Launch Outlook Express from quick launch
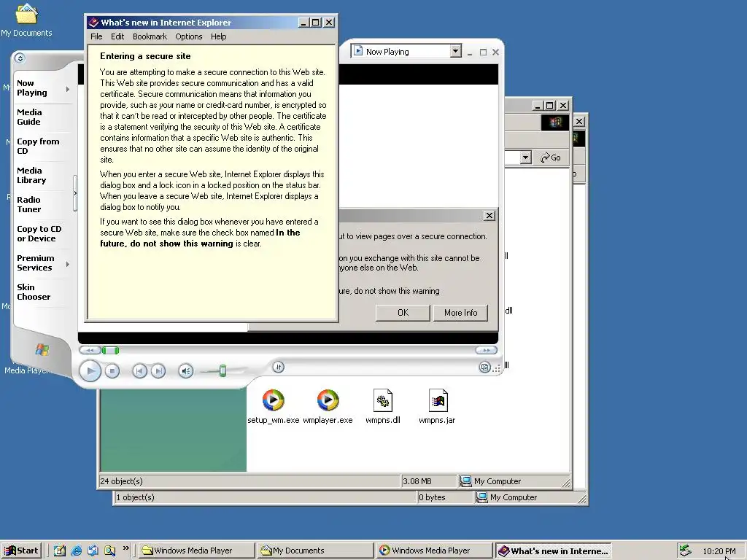Screen dimensions: 747x560 pyautogui.click(x=93, y=551)
